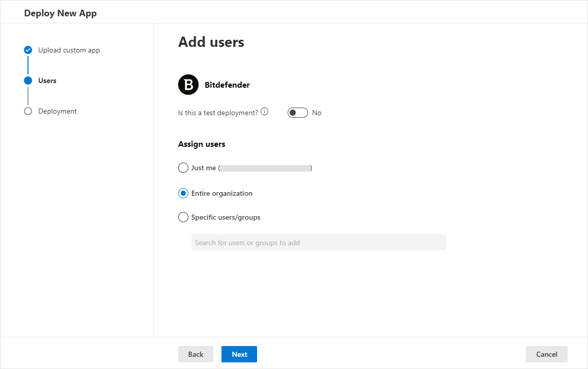Click the filled Users step indicator
This screenshot has width=588, height=369.
tap(28, 81)
